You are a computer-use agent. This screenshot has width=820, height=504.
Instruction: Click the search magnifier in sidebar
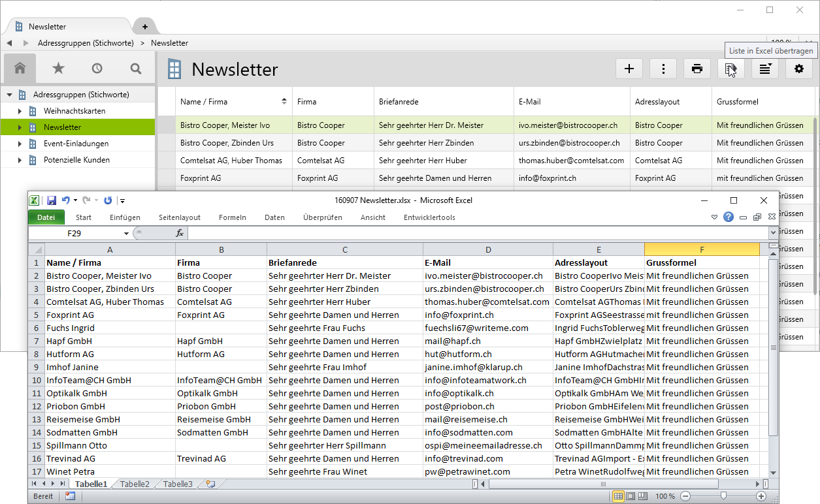[x=135, y=68]
